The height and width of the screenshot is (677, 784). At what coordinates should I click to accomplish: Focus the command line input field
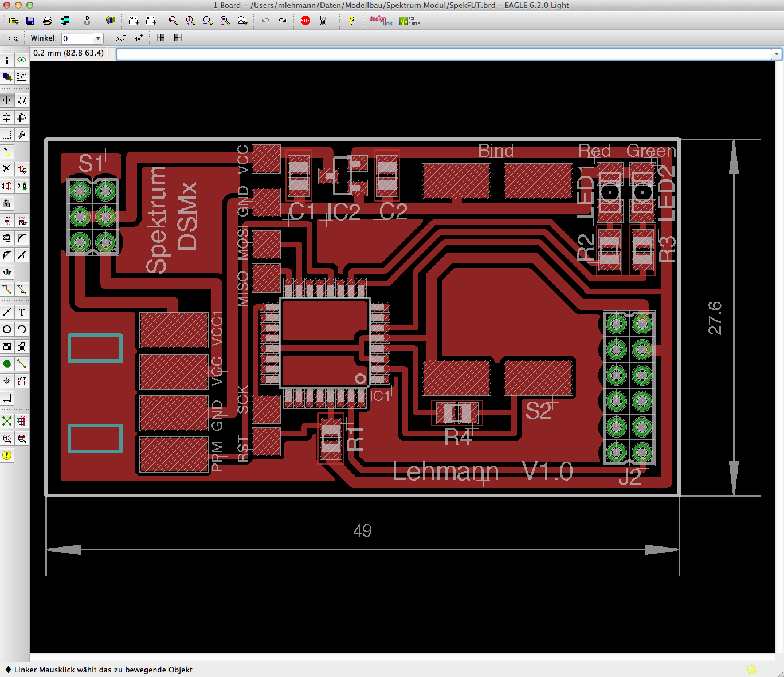pyautogui.click(x=445, y=54)
